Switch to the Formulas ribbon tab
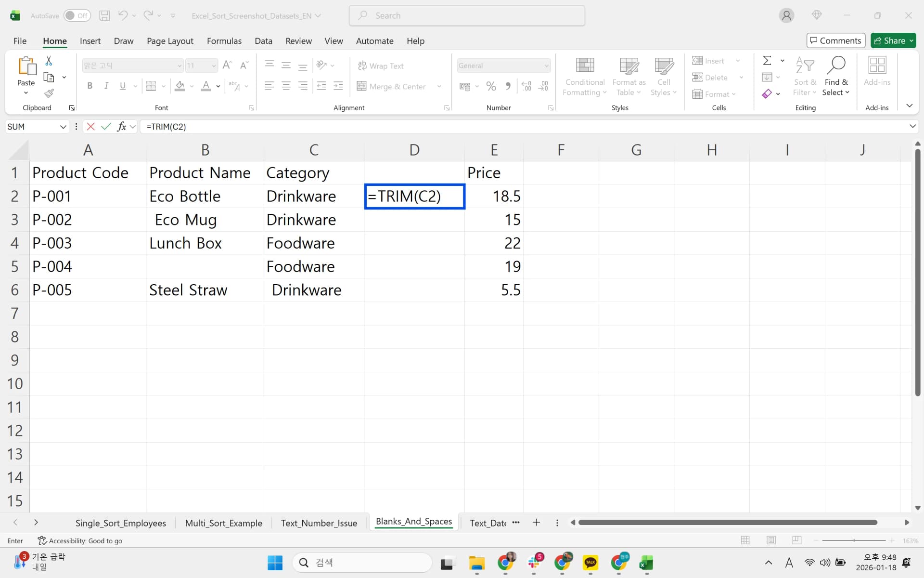 click(224, 41)
